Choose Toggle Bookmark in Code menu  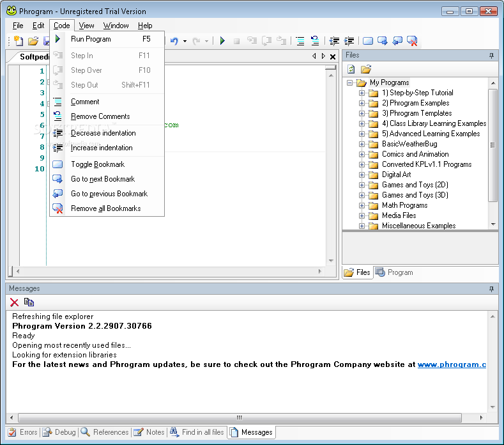pos(107,164)
